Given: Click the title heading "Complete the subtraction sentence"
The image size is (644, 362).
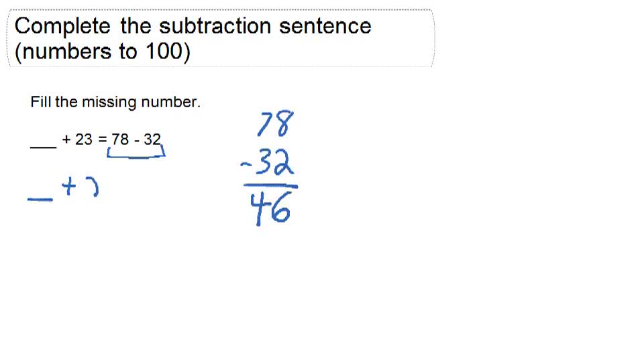Looking at the screenshot, I should tap(193, 26).
